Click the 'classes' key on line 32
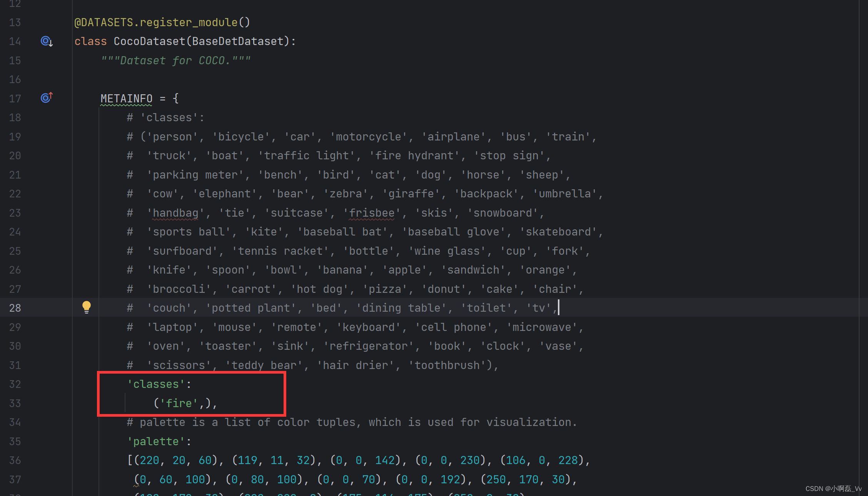 click(156, 384)
